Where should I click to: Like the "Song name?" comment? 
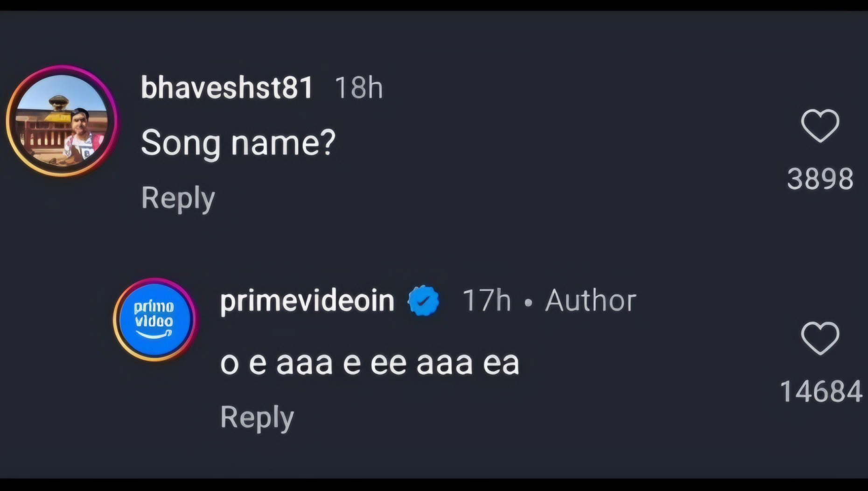point(820,126)
